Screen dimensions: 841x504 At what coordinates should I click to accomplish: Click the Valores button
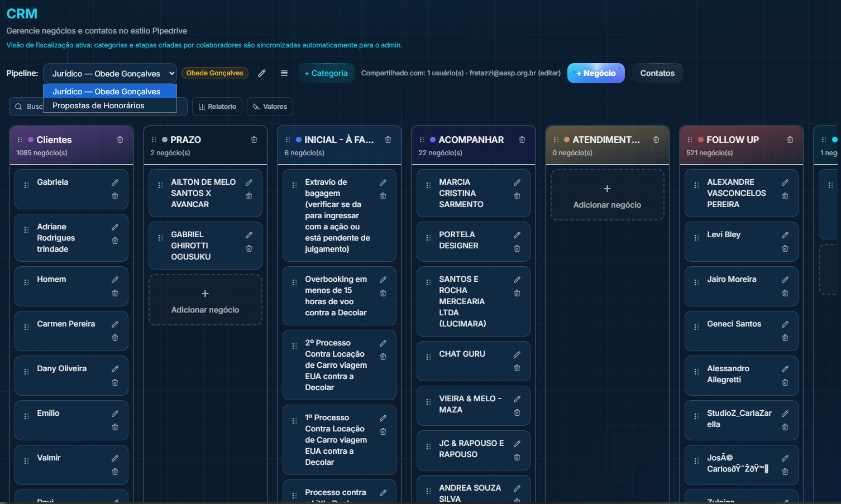[x=270, y=107]
